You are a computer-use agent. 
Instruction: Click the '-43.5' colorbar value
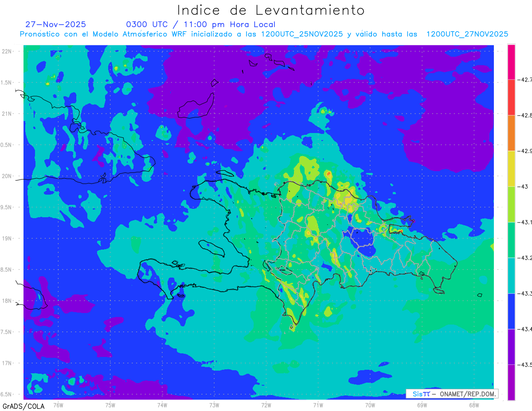[524, 364]
